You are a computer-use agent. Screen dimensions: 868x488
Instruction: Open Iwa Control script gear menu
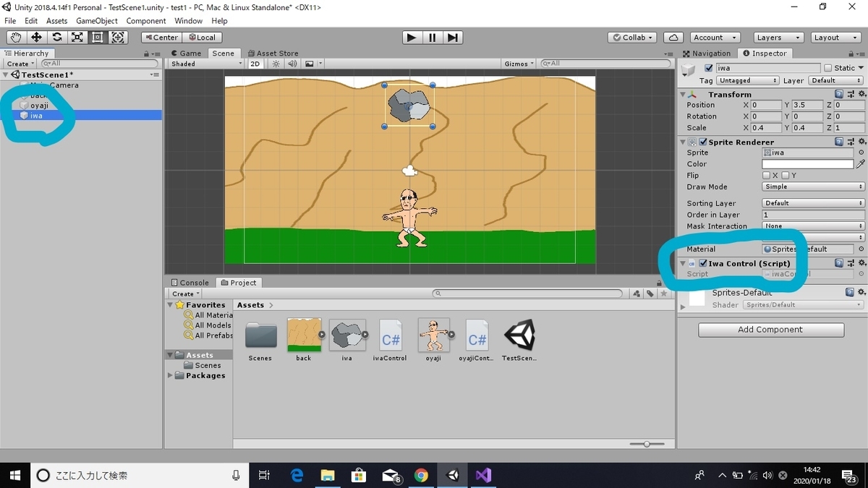(860, 263)
